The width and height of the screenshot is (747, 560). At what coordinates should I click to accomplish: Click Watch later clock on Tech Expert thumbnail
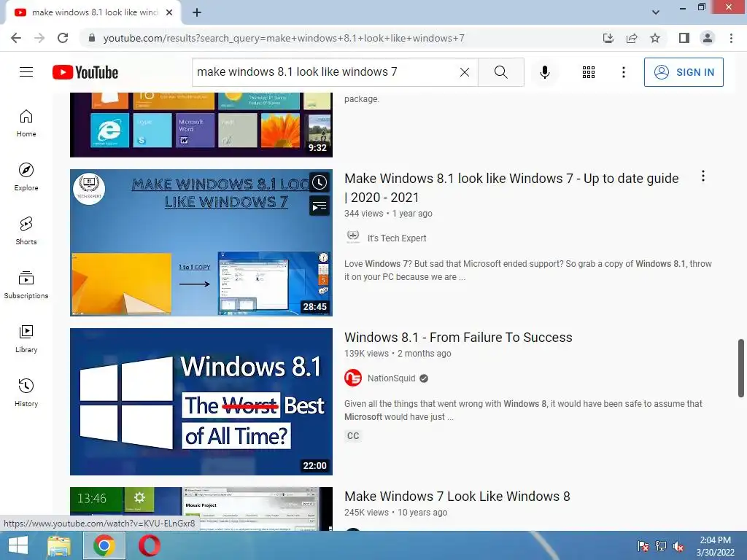(320, 182)
